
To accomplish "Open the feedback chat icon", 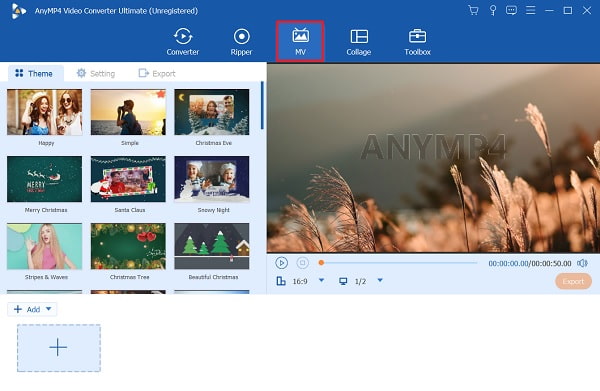I will point(511,10).
